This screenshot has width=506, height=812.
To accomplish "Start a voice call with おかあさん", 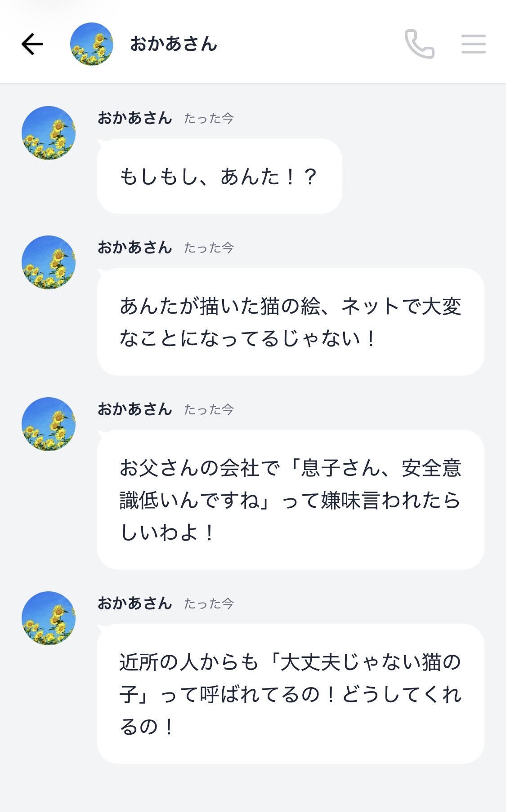I will coord(419,44).
